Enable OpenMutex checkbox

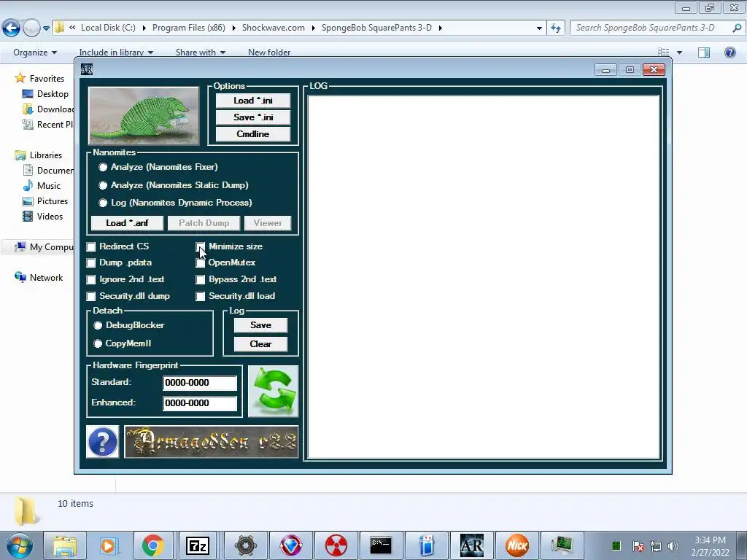click(200, 262)
